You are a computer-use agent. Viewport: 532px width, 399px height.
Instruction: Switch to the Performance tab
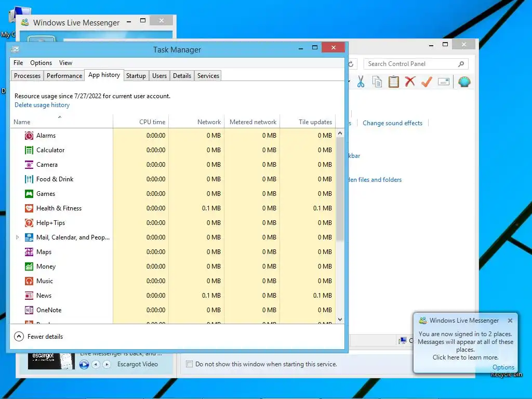tap(64, 76)
